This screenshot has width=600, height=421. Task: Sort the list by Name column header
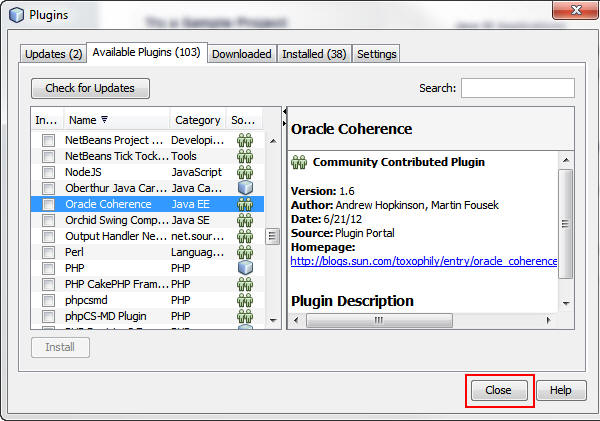point(116,120)
